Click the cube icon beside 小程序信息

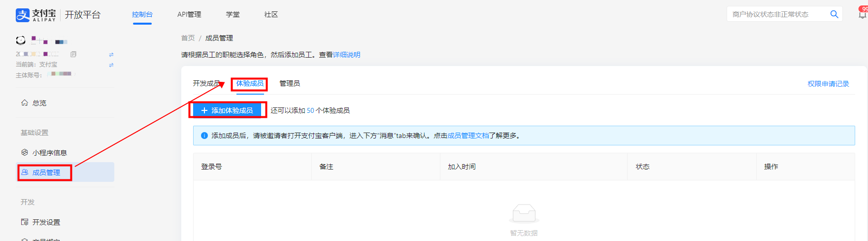click(25, 152)
